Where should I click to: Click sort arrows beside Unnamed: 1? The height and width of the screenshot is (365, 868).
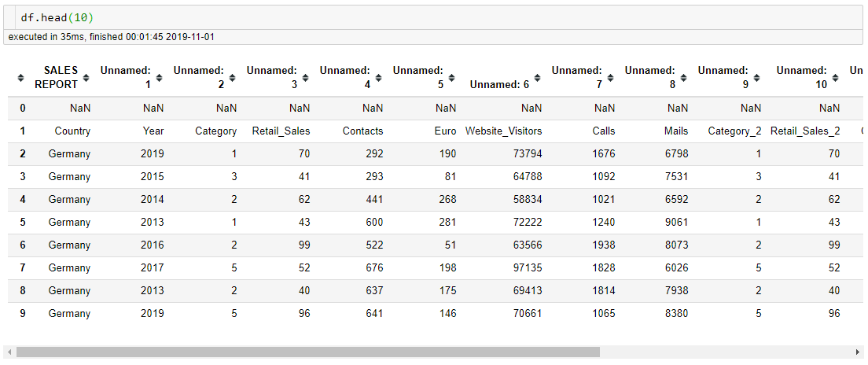(160, 78)
